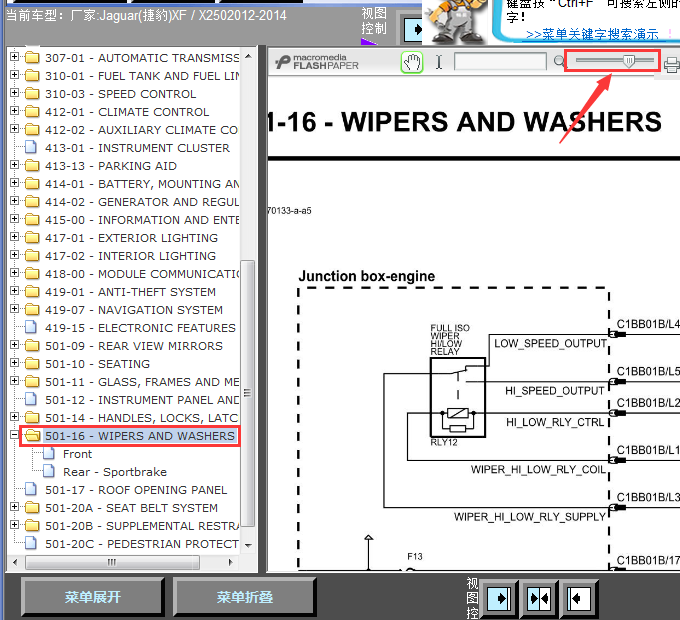Viewport: 680px width, 620px height.
Task: Click folder icon of 501-10 Seating
Action: (x=32, y=363)
